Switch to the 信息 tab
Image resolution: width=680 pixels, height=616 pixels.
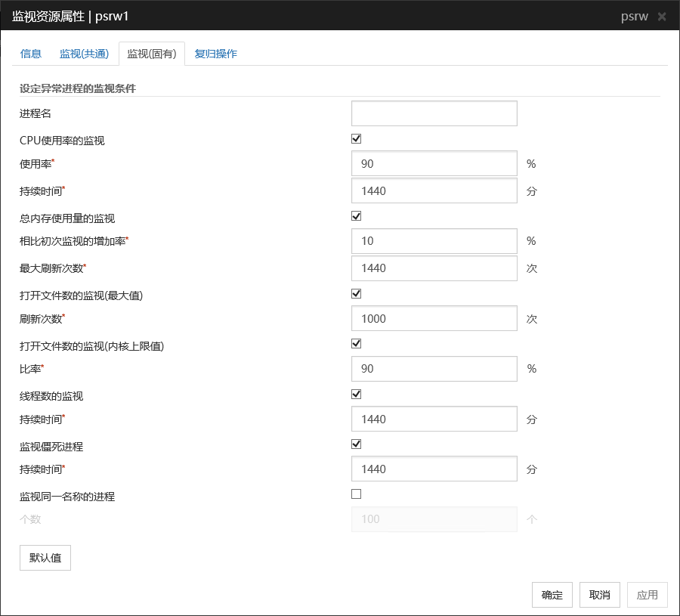click(31, 54)
